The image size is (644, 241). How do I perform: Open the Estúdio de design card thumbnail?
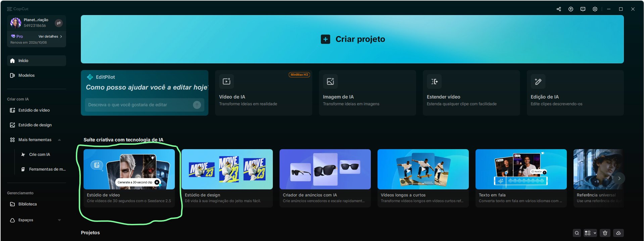click(x=227, y=169)
